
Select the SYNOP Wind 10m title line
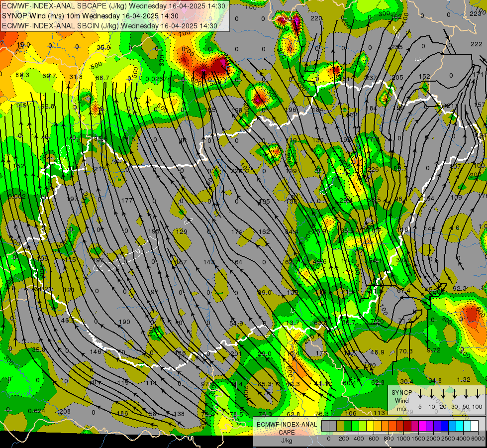[90, 16]
